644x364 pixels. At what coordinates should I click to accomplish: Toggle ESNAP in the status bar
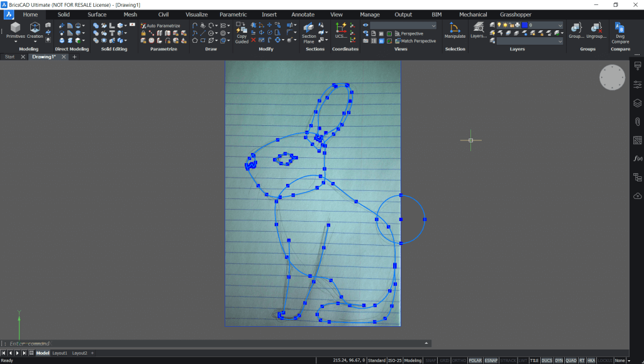pyautogui.click(x=491, y=360)
